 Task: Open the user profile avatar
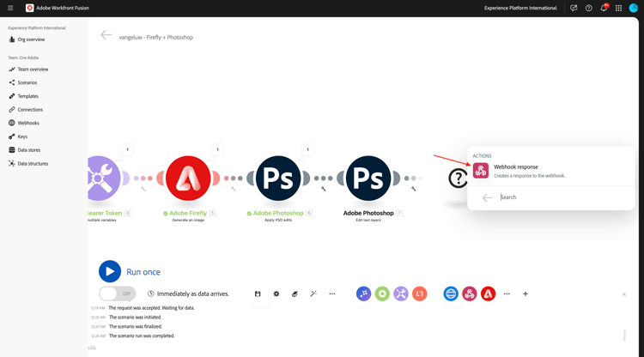634,8
